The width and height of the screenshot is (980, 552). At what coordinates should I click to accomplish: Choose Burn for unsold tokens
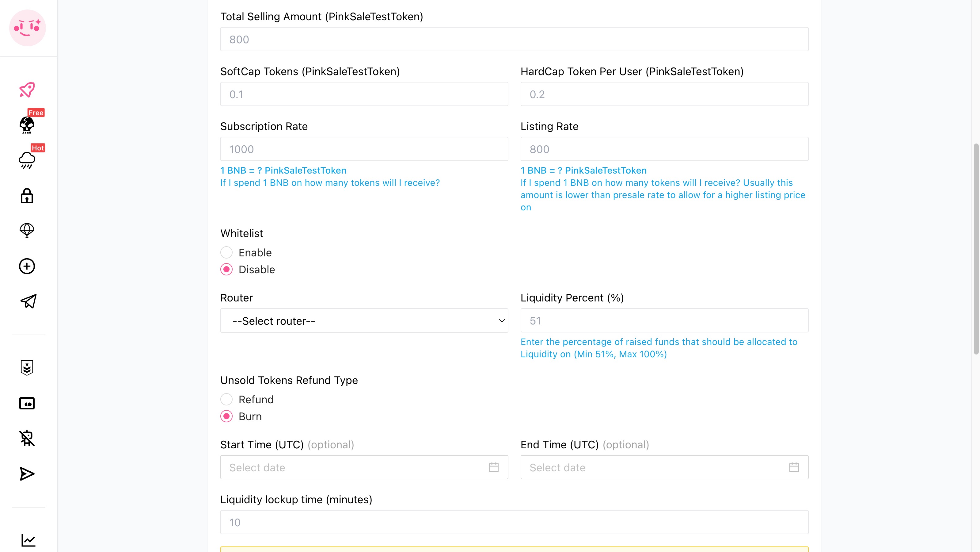[x=226, y=416]
